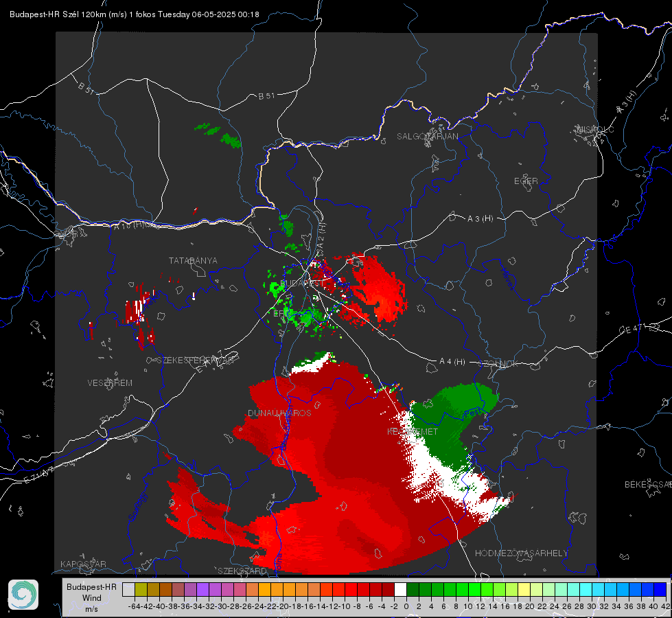Click the white zero-velocity legend swatch

click(400, 589)
